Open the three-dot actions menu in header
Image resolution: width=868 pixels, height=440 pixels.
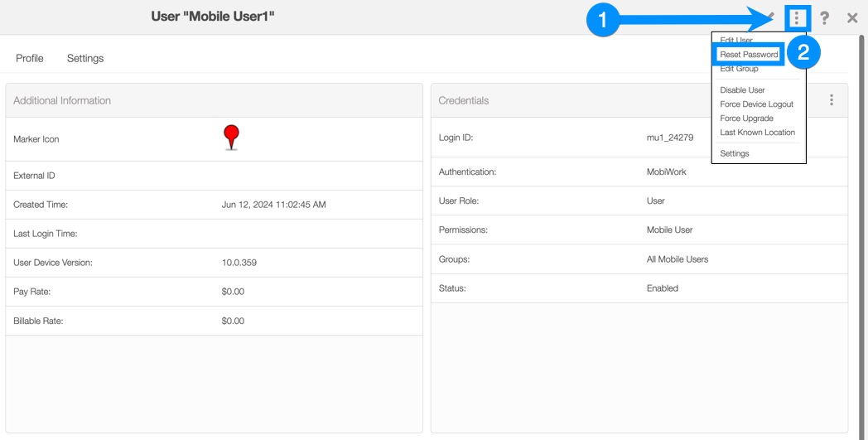tap(797, 17)
